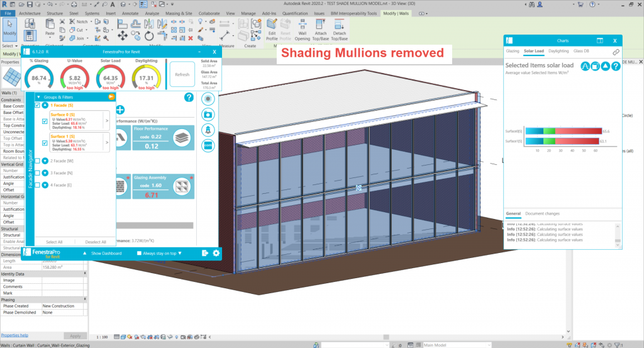The image size is (644, 348).
Task: Click Deselect All in Facade Navigator
Action: (x=96, y=242)
